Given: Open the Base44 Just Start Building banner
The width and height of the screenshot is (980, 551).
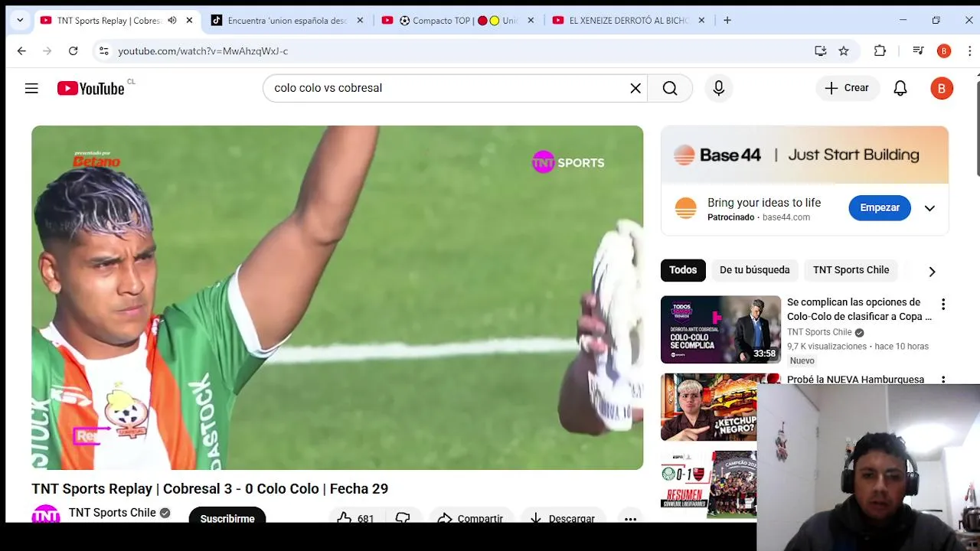Looking at the screenshot, I should pos(805,155).
